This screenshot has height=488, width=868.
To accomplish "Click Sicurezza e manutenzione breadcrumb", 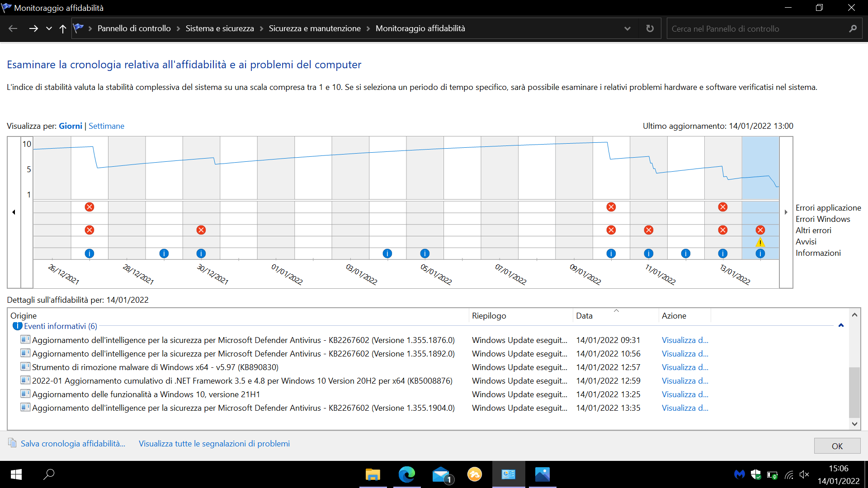I will pyautogui.click(x=315, y=28).
